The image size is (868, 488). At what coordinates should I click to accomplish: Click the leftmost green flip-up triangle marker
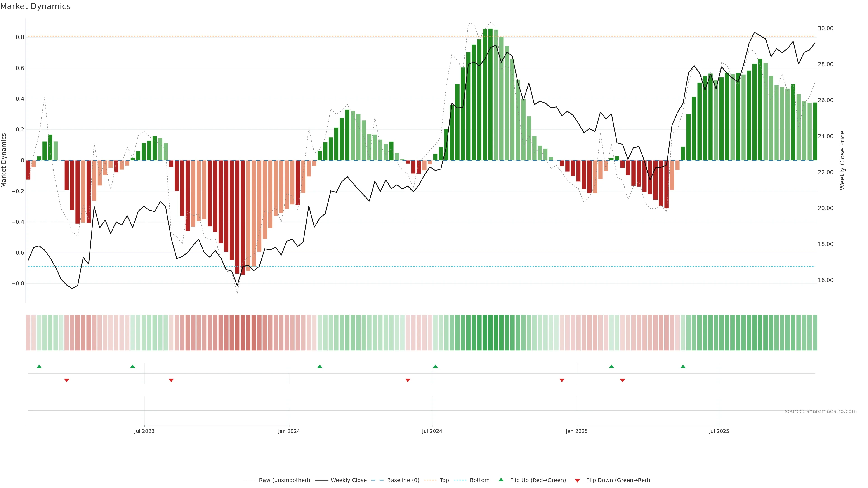39,366
